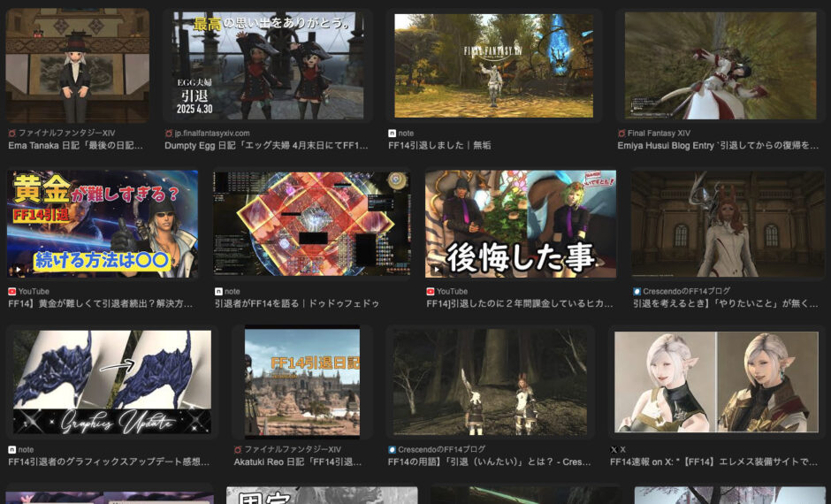
Task: Click the Crescendo favicon above 引退を考えるとき
Action: tap(637, 292)
